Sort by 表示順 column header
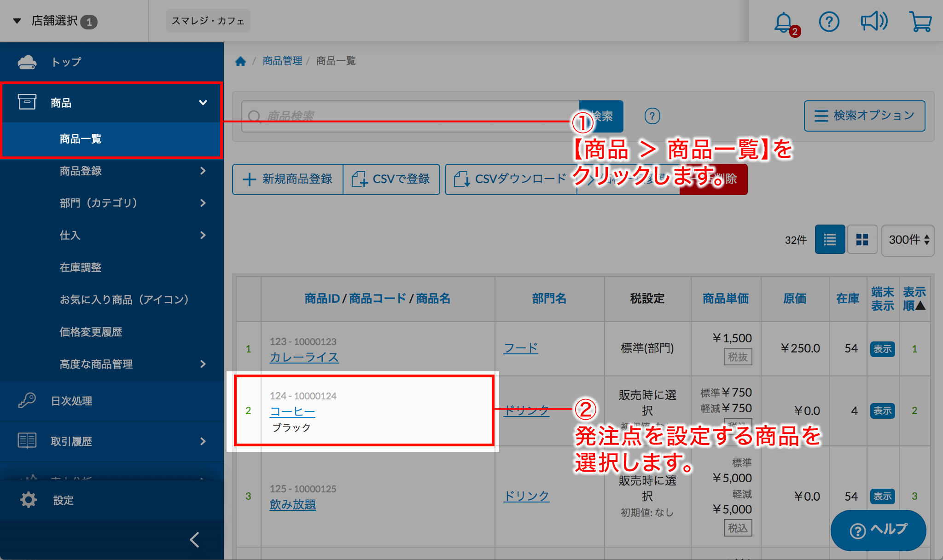Viewport: 943px width, 560px height. tap(914, 299)
